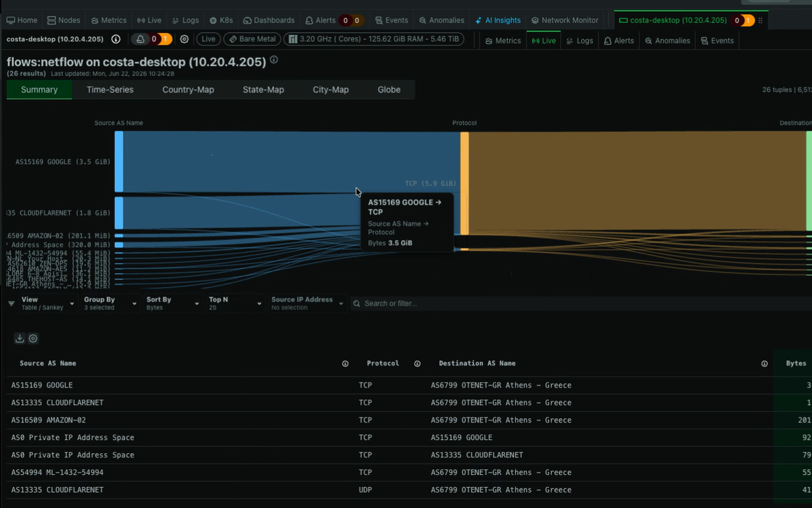This screenshot has width=812, height=508.
Task: Click the Protocol column header
Action: [x=383, y=363]
